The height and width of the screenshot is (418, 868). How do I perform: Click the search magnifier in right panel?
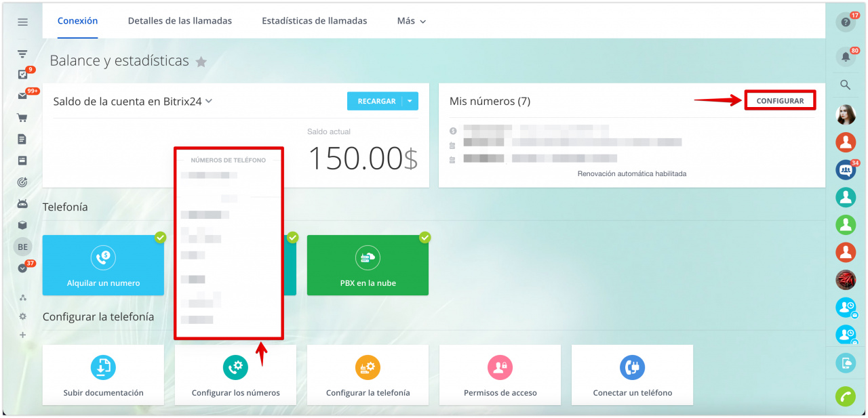click(846, 85)
